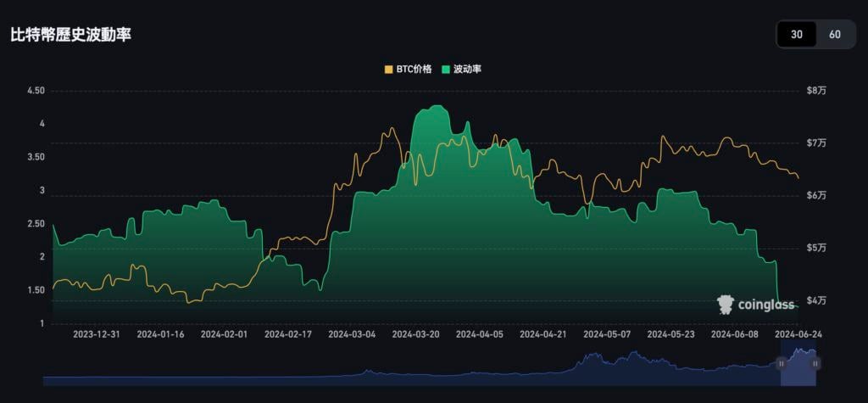Screen dimensions: 868x403
Task: Grab the left range slider handle
Action: [781, 364]
